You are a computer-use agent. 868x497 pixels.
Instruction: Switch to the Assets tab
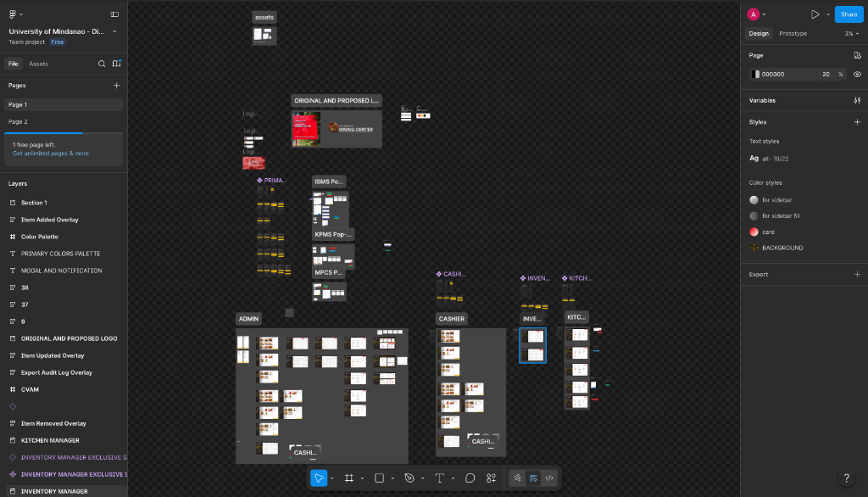tap(38, 64)
